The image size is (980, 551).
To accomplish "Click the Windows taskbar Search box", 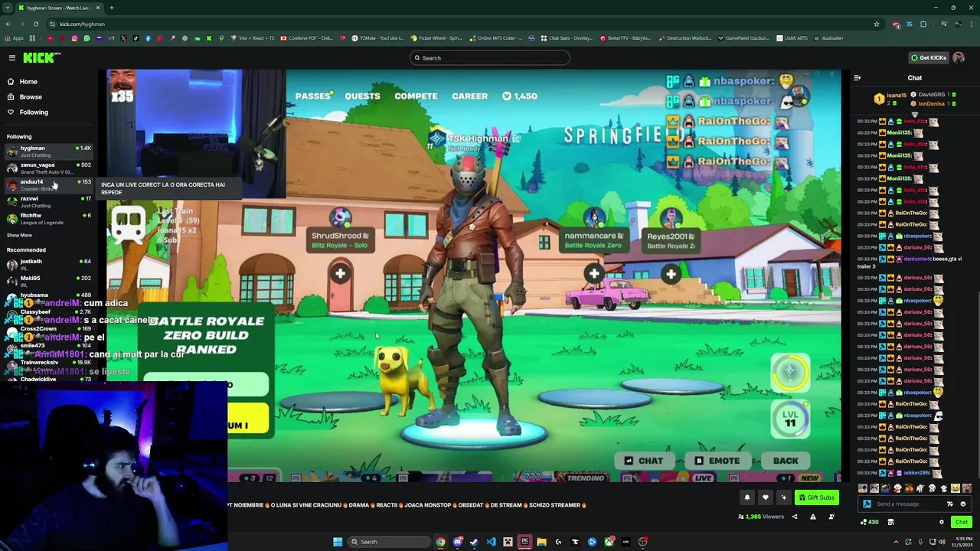I will 387,542.
